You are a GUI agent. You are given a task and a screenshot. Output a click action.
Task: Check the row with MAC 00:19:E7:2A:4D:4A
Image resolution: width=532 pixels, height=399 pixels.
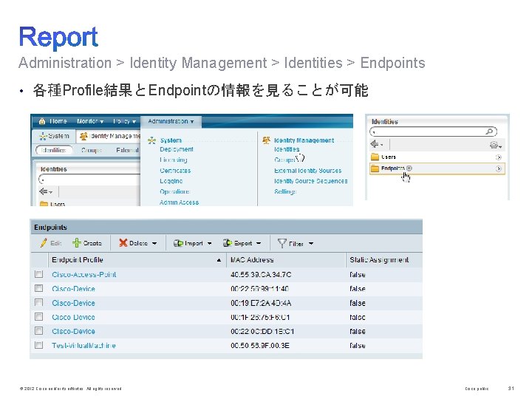click(39, 303)
